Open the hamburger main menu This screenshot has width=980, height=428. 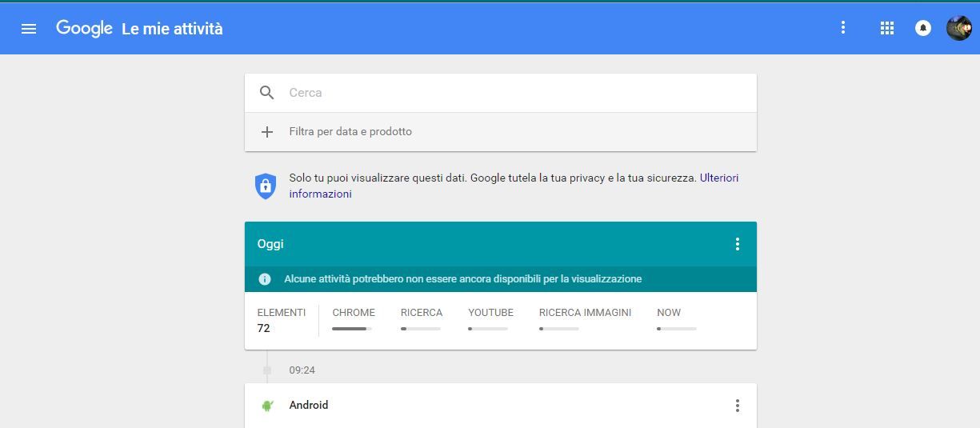(x=29, y=29)
